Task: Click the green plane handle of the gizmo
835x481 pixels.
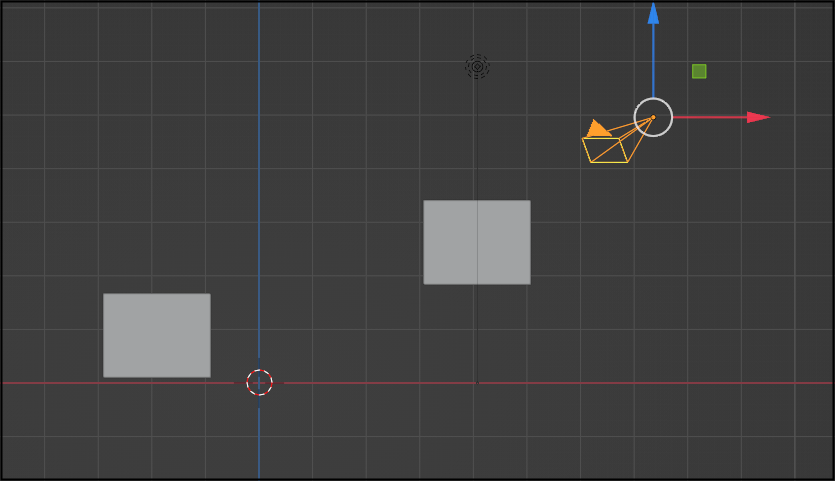Action: click(699, 71)
